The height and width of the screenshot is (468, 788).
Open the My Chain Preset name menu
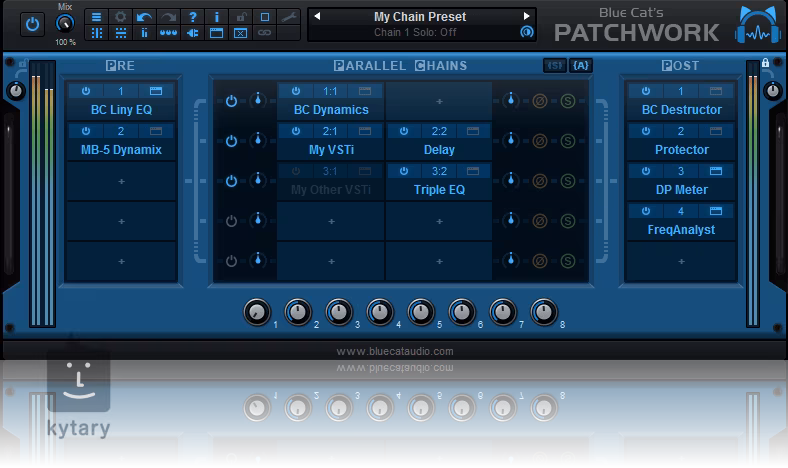click(x=420, y=17)
